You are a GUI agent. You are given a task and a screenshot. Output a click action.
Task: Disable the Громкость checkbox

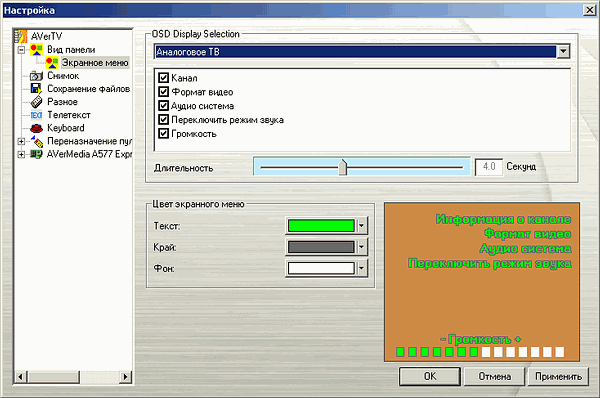163,134
